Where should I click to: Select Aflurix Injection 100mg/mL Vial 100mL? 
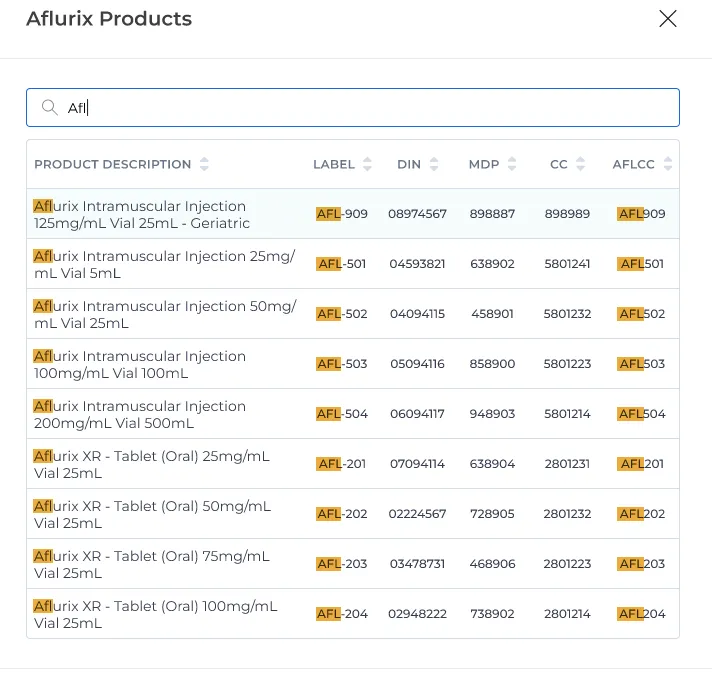353,364
